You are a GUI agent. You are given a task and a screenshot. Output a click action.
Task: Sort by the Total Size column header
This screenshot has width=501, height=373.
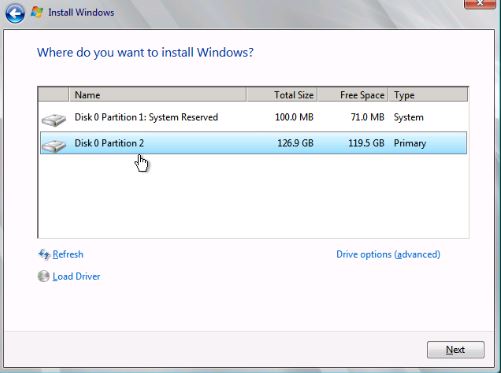[x=282, y=95]
